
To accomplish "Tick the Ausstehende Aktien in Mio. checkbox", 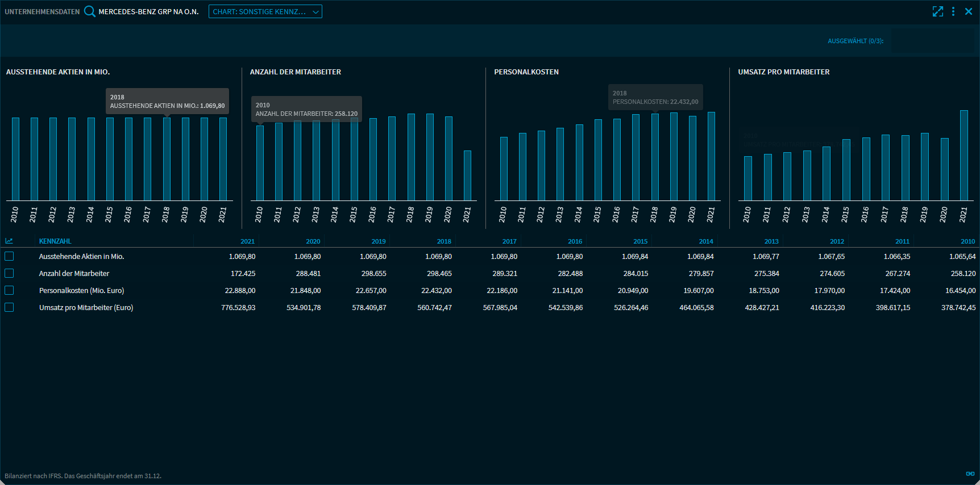I will (9, 257).
